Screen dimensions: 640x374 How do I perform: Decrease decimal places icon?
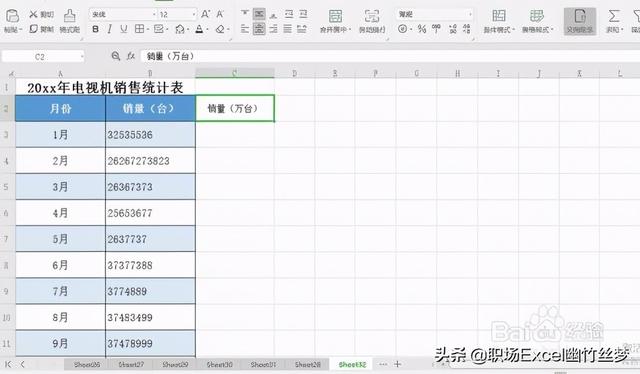tap(467, 29)
